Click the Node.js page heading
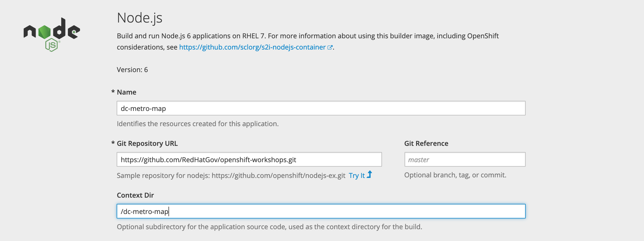644x241 pixels. click(x=140, y=18)
